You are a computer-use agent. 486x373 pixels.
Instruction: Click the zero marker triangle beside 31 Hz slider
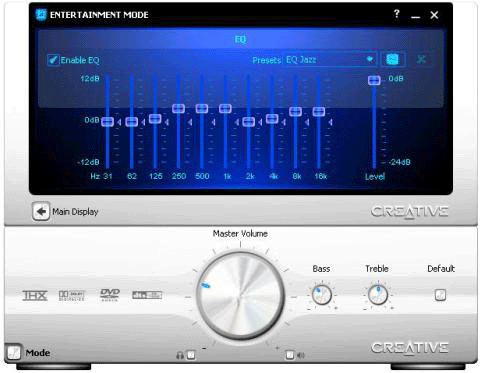coord(119,123)
